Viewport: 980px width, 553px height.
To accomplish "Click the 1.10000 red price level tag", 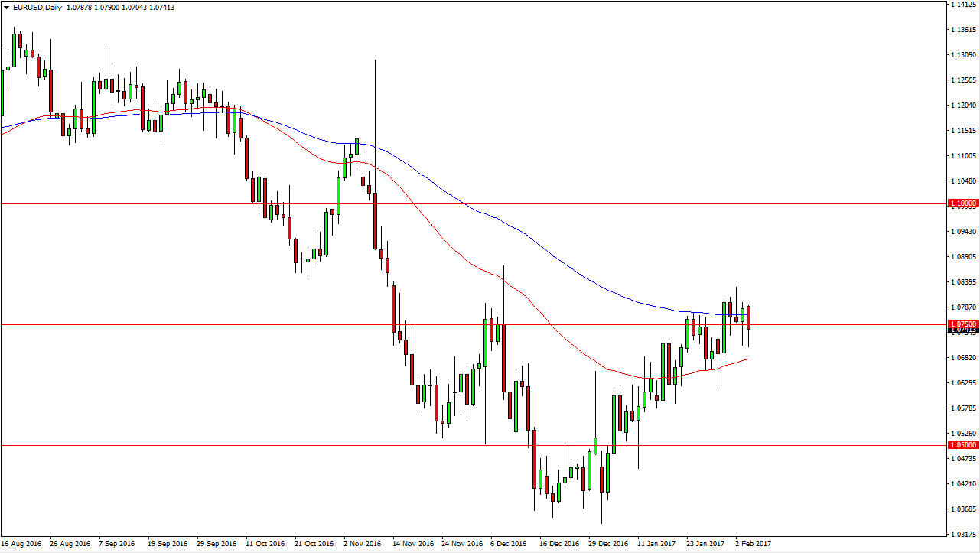I will click(962, 203).
